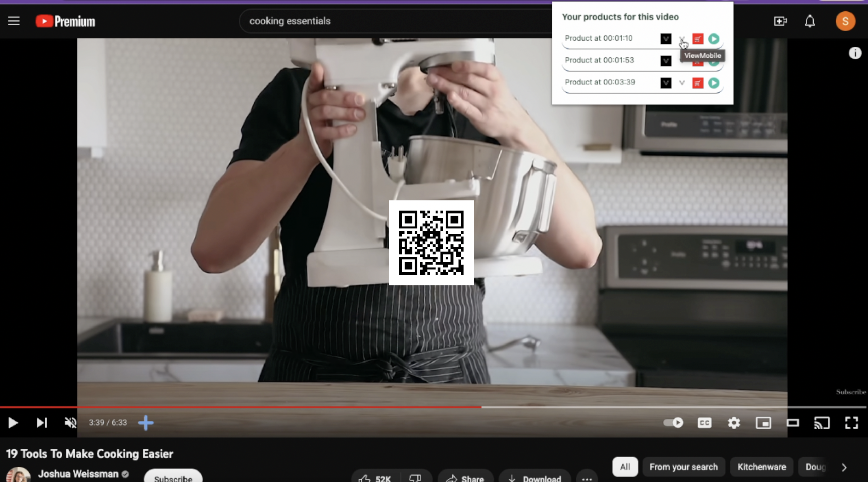Enable the miniplayer
868x482 pixels.
pos(763,423)
